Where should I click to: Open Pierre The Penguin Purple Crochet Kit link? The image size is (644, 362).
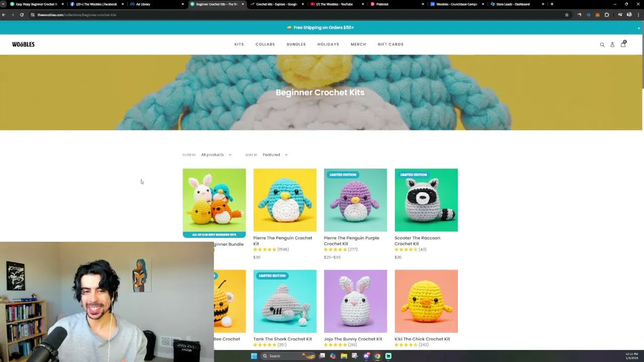click(x=352, y=241)
